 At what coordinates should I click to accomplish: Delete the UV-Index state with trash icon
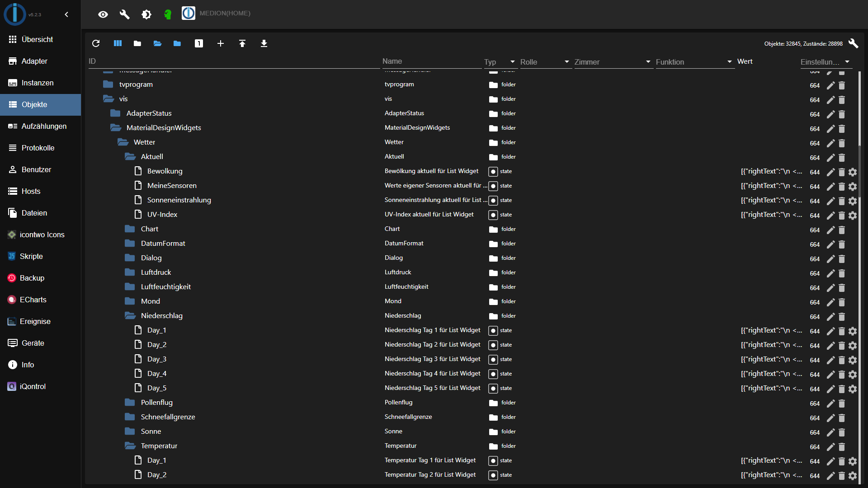tap(842, 216)
